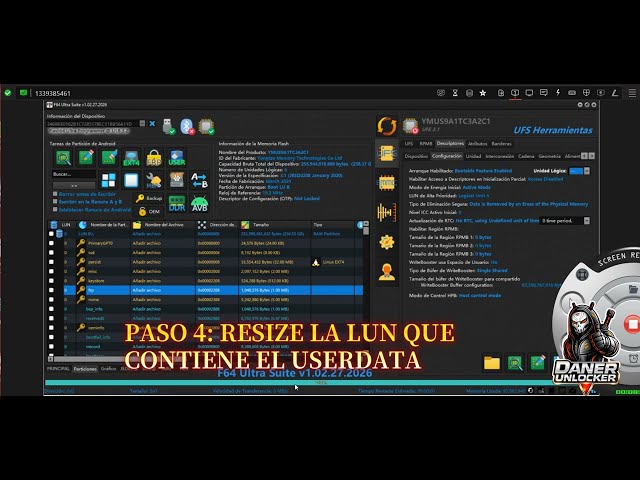The image size is (640, 480).
Task: Open the time period dropdown
Action: point(587,221)
